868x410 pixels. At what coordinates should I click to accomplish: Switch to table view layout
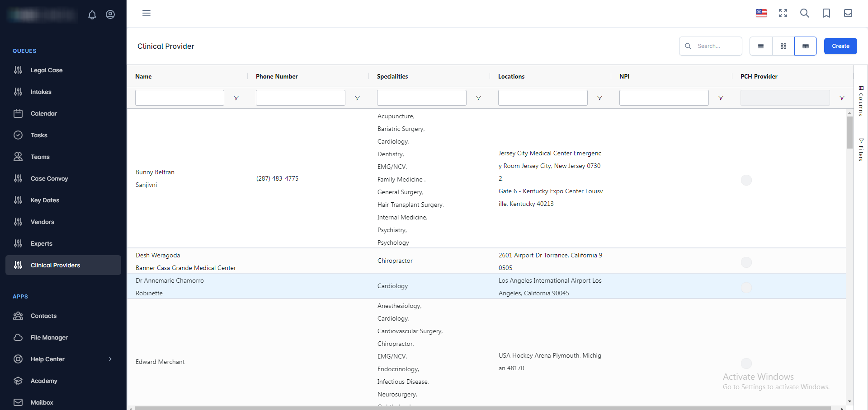(806, 46)
